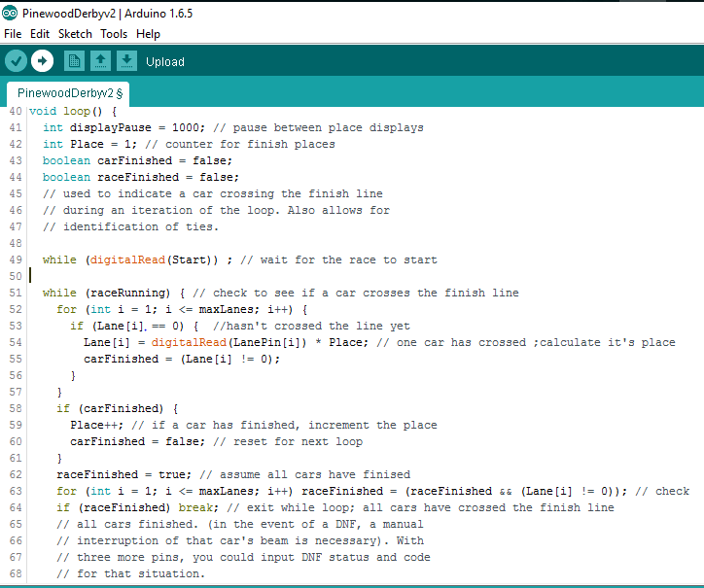Viewport: 704px width, 588px height.
Task: Click 'digitalRead(Start)' on line 49
Action: tap(154, 259)
